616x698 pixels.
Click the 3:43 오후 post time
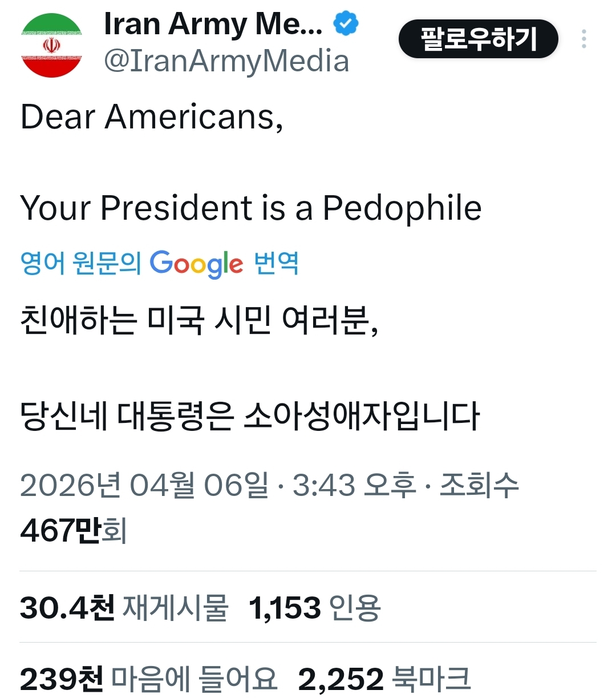[x=354, y=486]
